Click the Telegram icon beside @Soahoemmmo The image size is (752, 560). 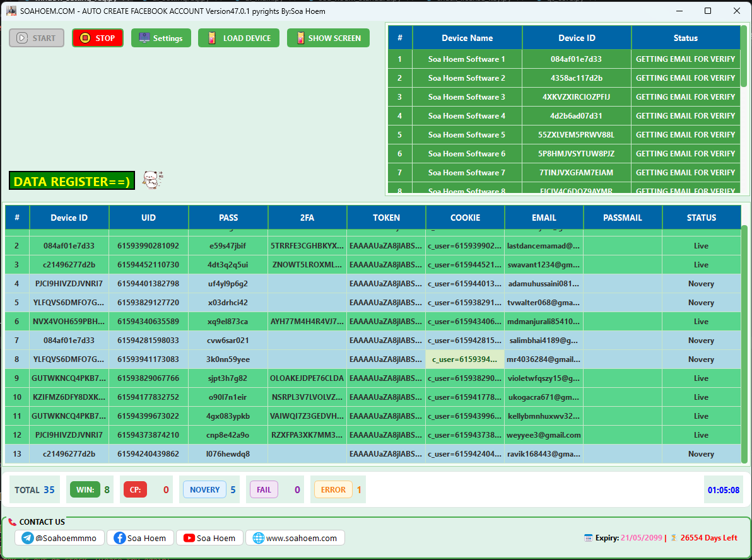[x=28, y=538]
